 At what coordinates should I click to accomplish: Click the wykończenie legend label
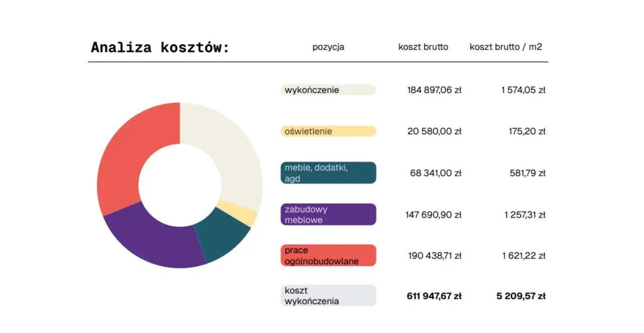pos(328,90)
